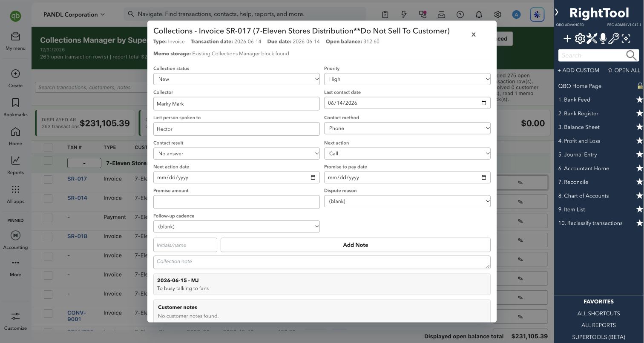644x343 pixels.
Task: Click RightTool key icon
Action: 614,39
